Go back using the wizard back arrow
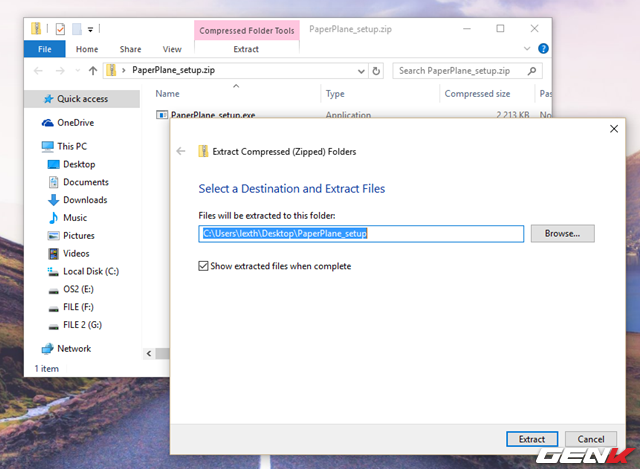640x469 pixels. [x=181, y=152]
